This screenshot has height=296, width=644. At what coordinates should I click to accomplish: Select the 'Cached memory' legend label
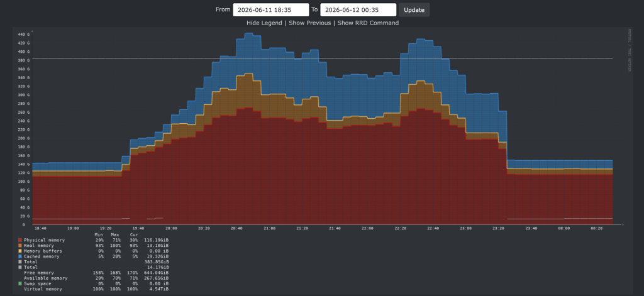(x=42, y=256)
